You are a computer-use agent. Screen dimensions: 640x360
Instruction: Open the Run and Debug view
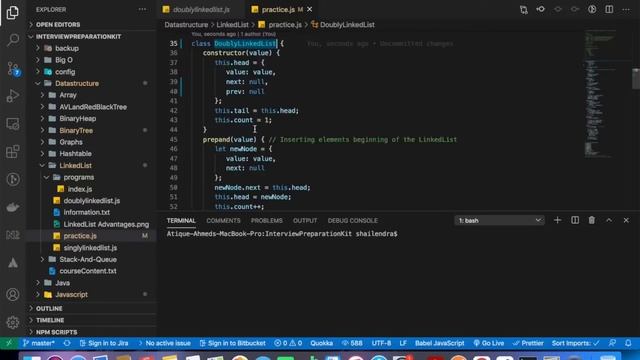(x=13, y=96)
